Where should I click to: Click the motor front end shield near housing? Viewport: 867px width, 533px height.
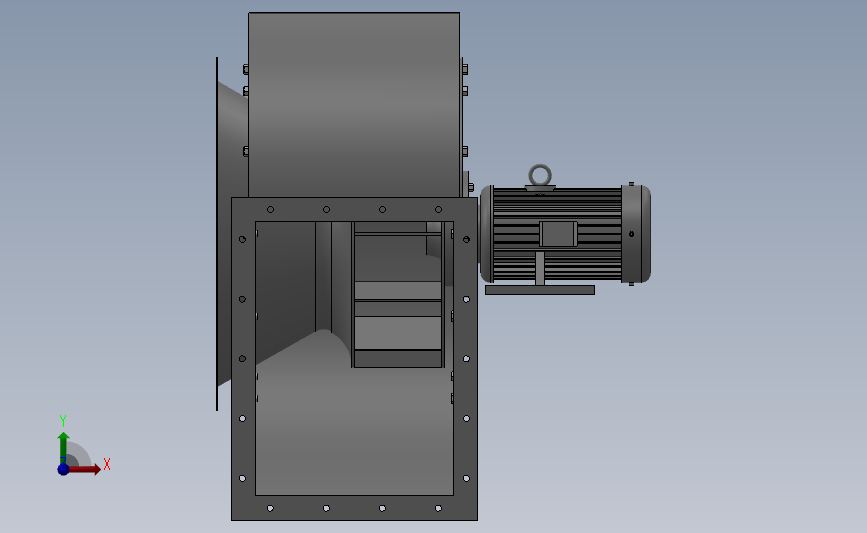point(486,234)
